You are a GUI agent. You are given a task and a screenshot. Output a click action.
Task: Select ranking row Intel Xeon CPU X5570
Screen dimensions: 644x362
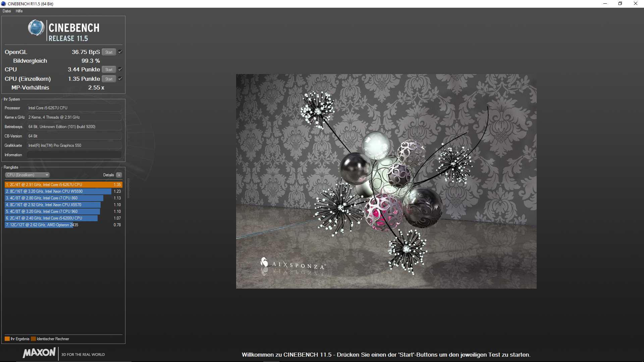(63, 205)
